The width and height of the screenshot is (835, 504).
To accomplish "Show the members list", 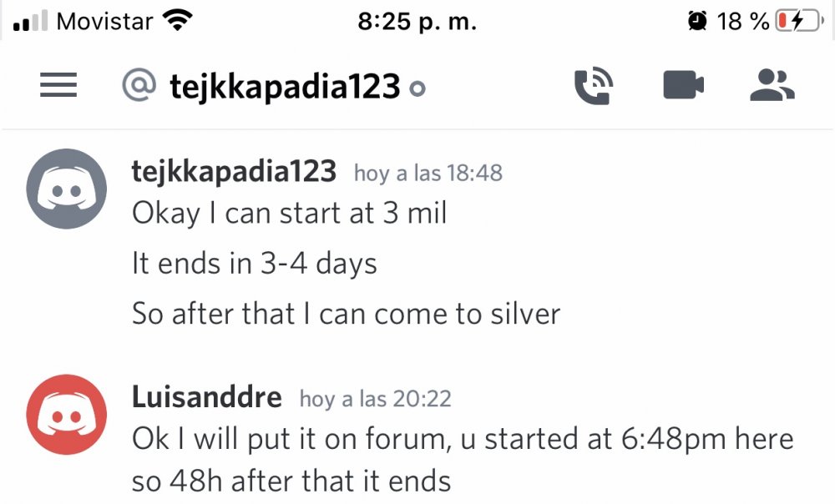I will coord(772,85).
